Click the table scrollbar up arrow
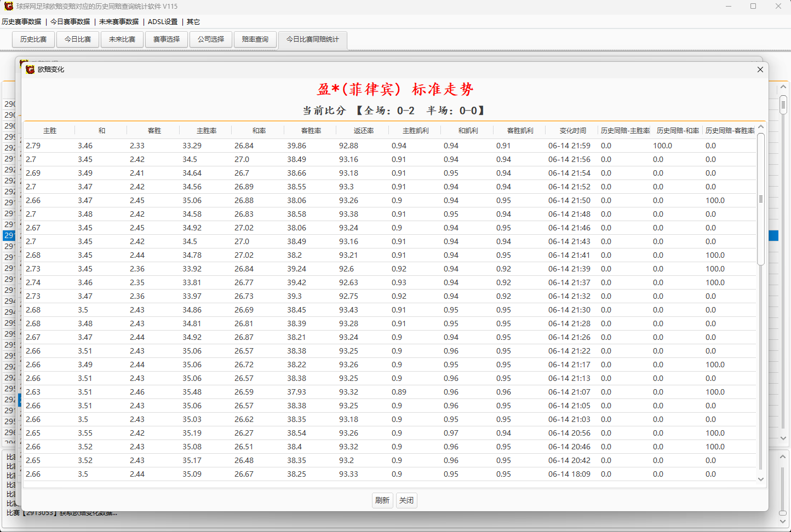 coord(761,127)
